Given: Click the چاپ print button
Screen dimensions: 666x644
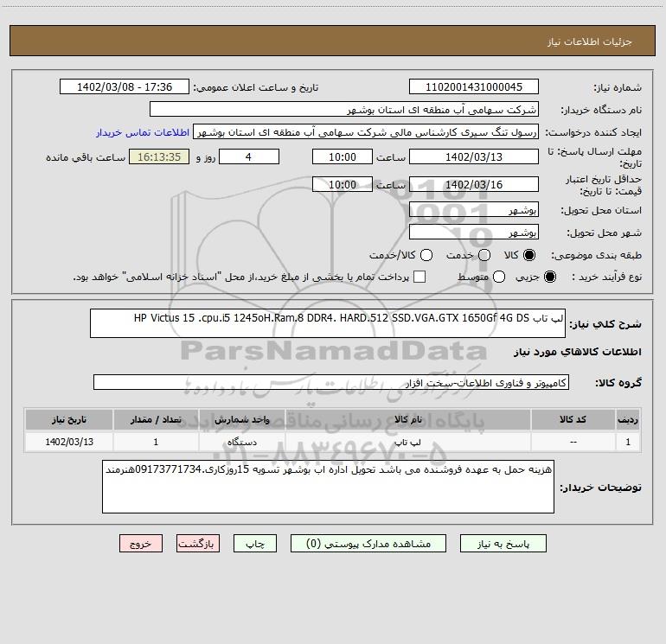Looking at the screenshot, I should 255,544.
